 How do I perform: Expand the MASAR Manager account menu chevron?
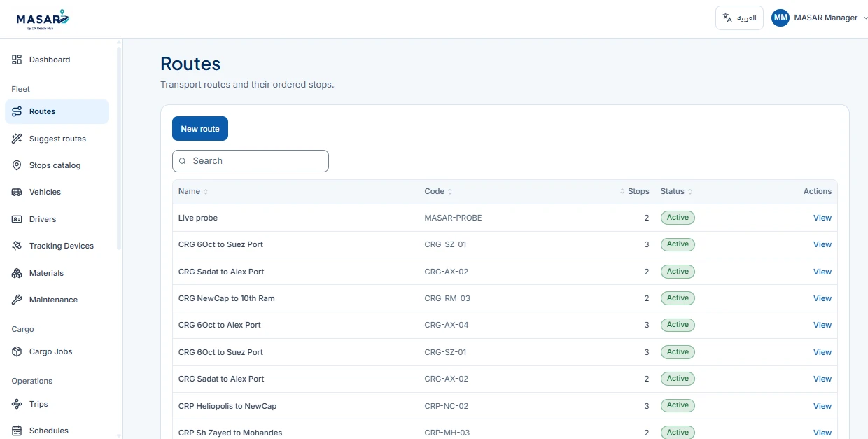[865, 18]
